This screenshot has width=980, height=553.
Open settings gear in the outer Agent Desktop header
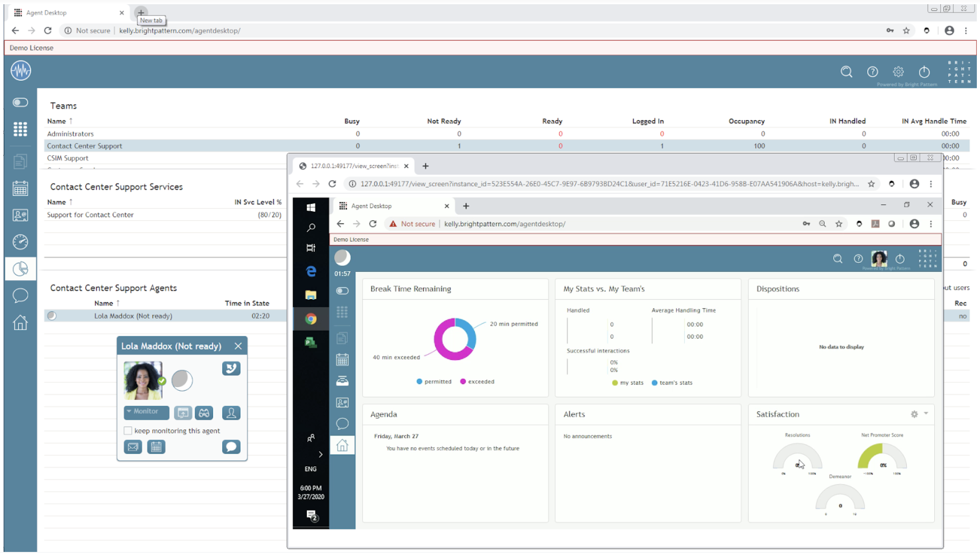coord(898,72)
